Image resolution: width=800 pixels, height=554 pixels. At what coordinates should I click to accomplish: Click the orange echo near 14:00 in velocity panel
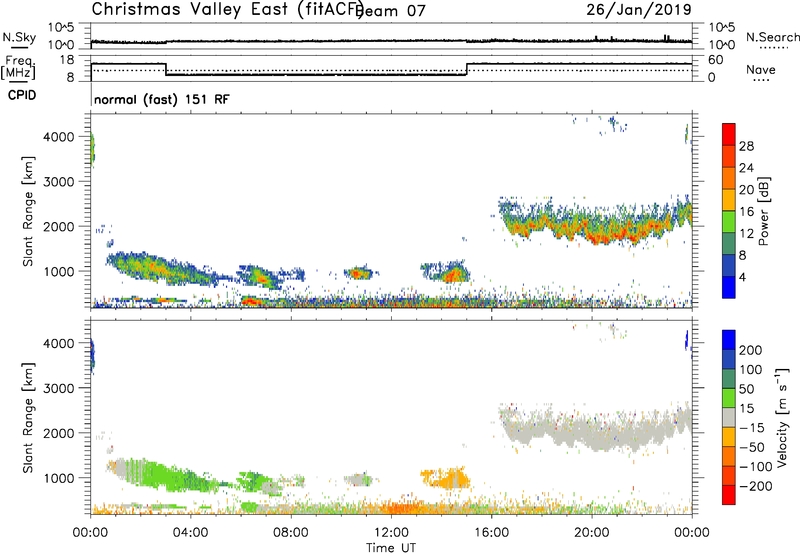point(447,479)
